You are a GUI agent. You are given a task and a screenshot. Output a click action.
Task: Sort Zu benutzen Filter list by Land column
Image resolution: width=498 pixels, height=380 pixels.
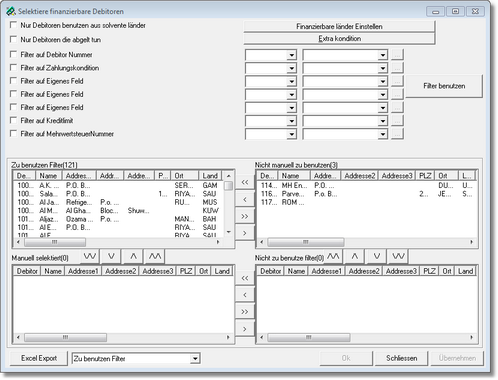point(210,176)
